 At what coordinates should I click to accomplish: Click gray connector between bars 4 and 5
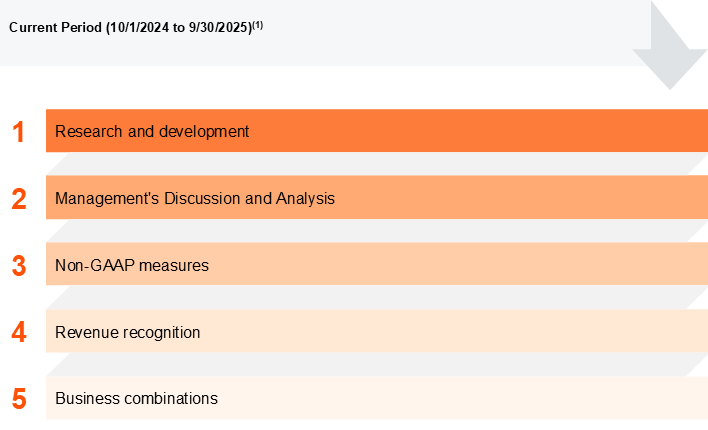376,365
